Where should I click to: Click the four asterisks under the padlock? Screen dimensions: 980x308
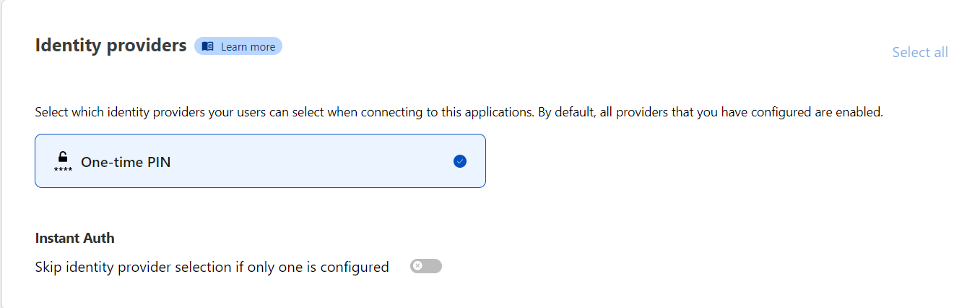[x=63, y=170]
